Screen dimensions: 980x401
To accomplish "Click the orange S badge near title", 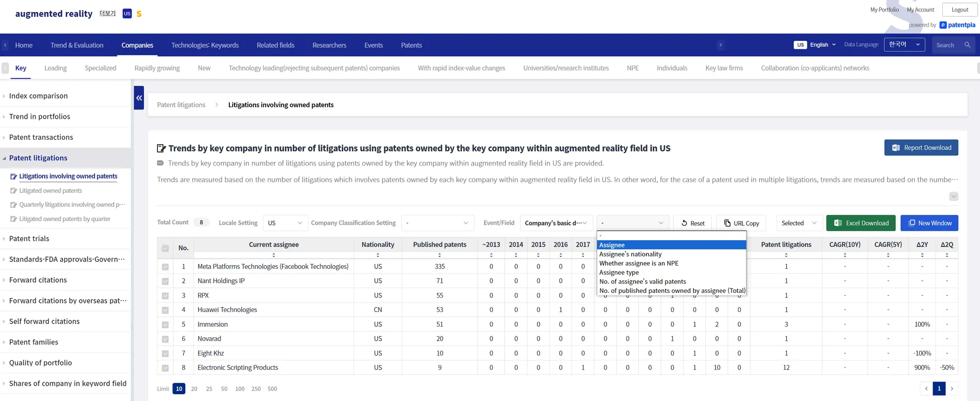I will (x=139, y=14).
